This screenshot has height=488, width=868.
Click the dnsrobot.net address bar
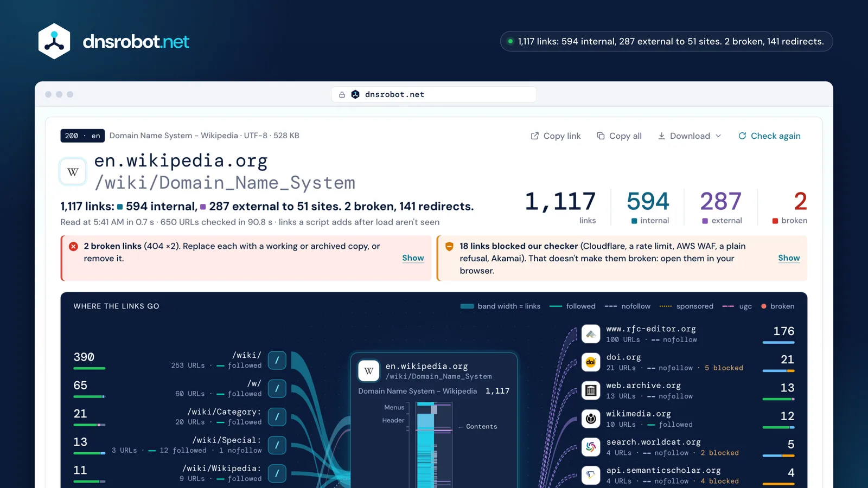coord(434,94)
